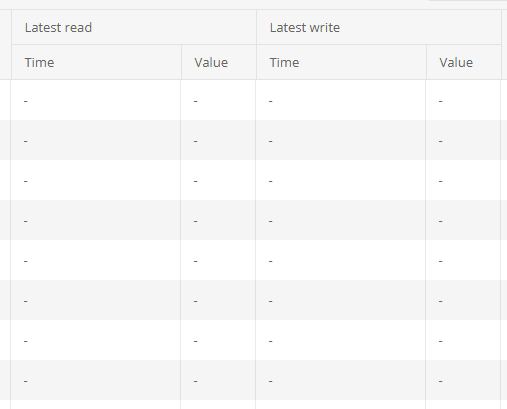Select second row's Latest read Value cell

(218, 140)
